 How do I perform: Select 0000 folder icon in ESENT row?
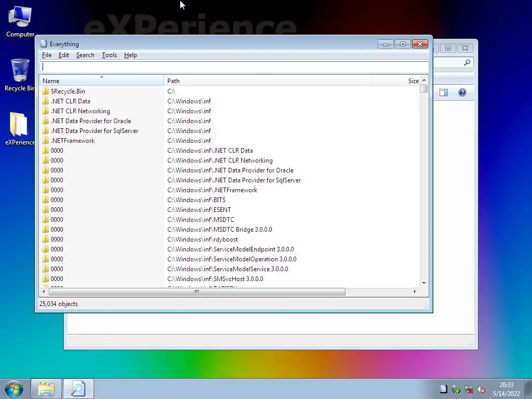(x=46, y=210)
